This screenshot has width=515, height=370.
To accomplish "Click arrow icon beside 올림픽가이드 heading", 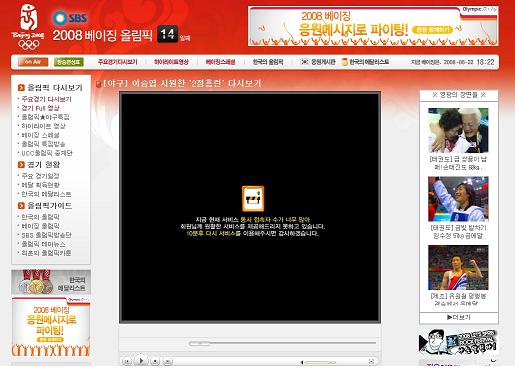I will click(21, 206).
